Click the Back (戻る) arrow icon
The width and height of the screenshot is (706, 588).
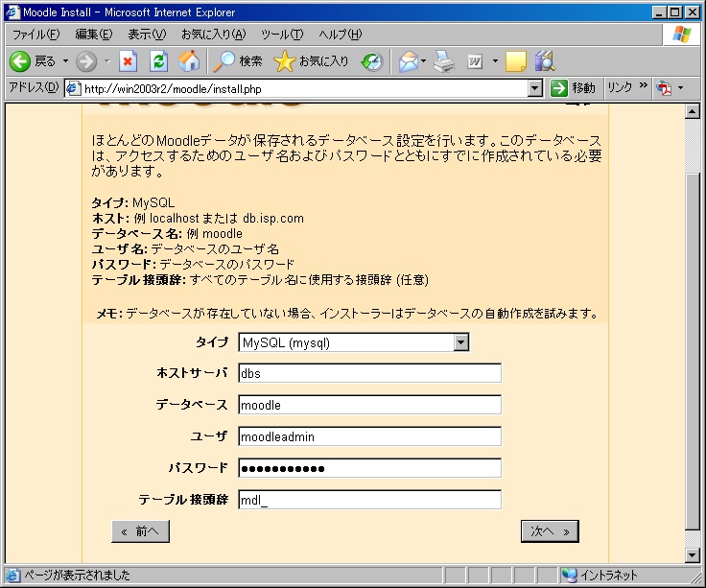tap(20, 61)
